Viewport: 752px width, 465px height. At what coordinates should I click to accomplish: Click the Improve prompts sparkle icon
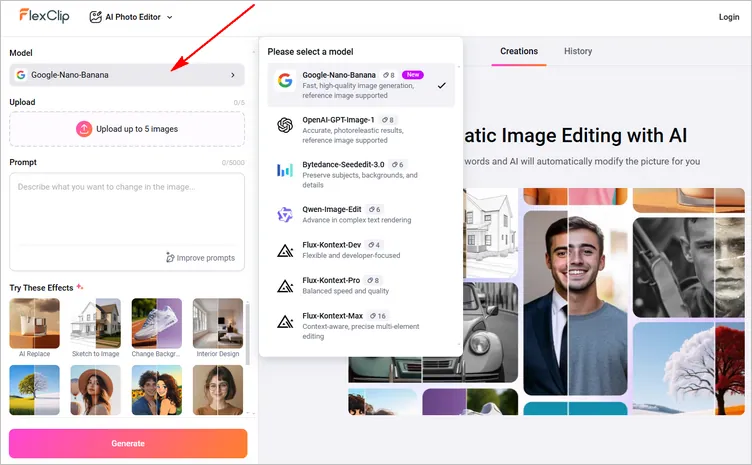tap(170, 257)
